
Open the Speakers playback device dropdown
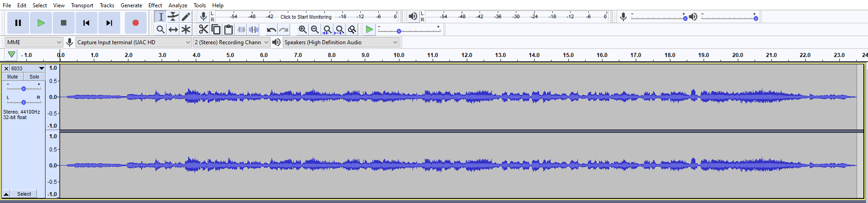341,42
